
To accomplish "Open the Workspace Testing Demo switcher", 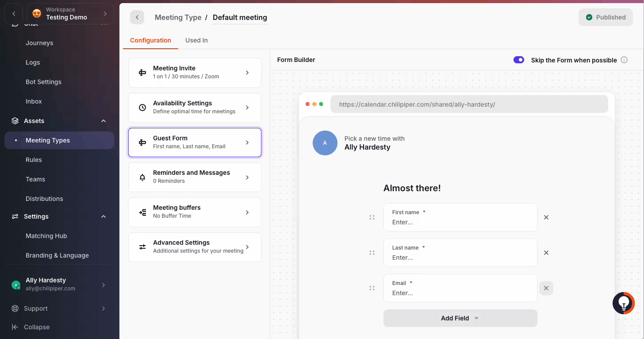I will 70,14.
